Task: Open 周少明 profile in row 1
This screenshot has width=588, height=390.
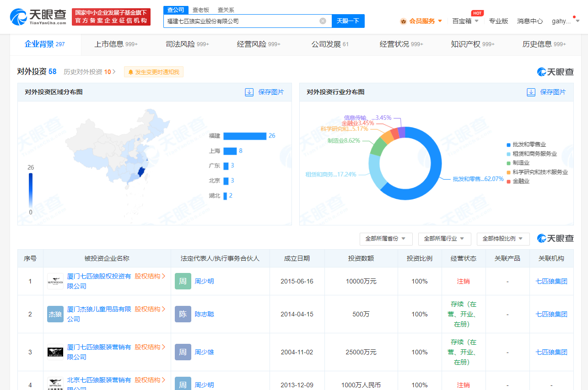Action: pos(205,281)
